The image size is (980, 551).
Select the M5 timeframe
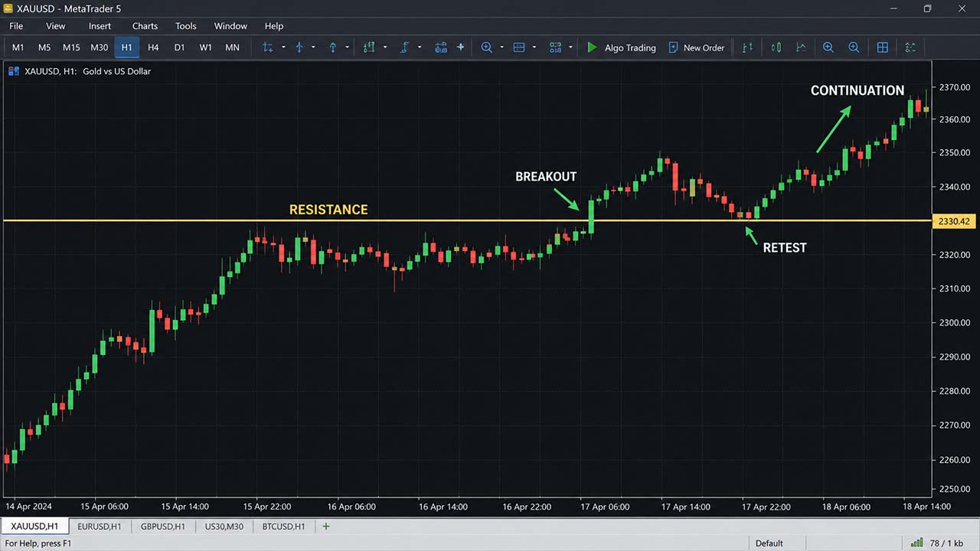click(x=44, y=47)
